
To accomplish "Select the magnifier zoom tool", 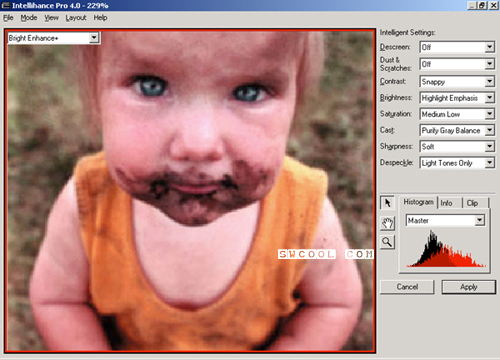I will pos(387,242).
